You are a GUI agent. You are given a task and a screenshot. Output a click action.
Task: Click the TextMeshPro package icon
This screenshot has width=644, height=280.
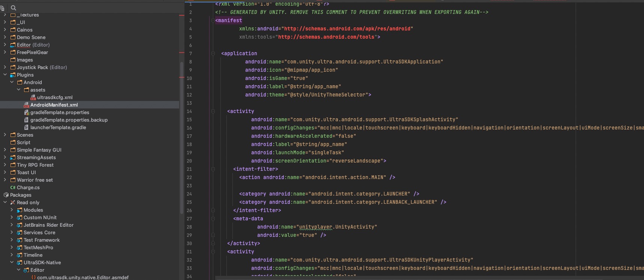[x=20, y=248]
